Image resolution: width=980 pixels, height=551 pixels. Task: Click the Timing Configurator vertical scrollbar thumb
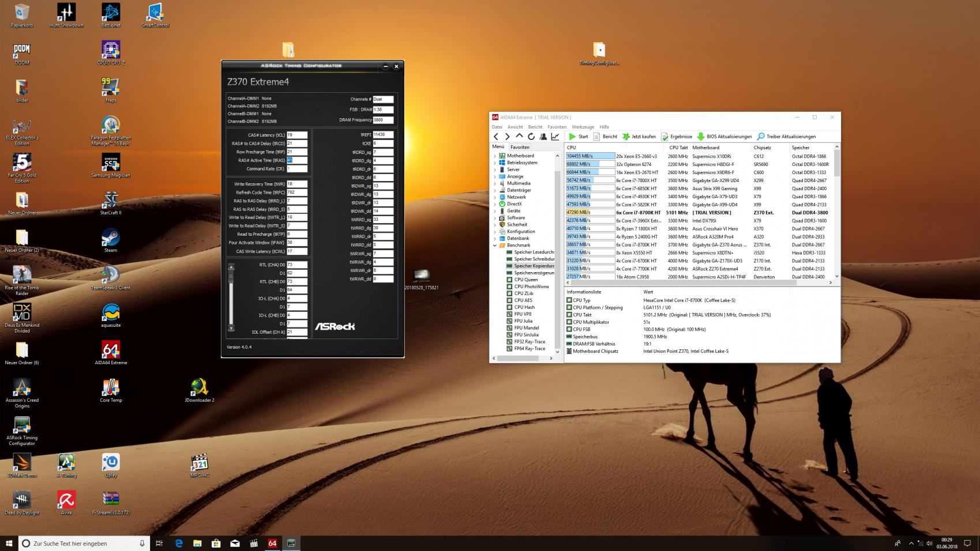point(231,277)
